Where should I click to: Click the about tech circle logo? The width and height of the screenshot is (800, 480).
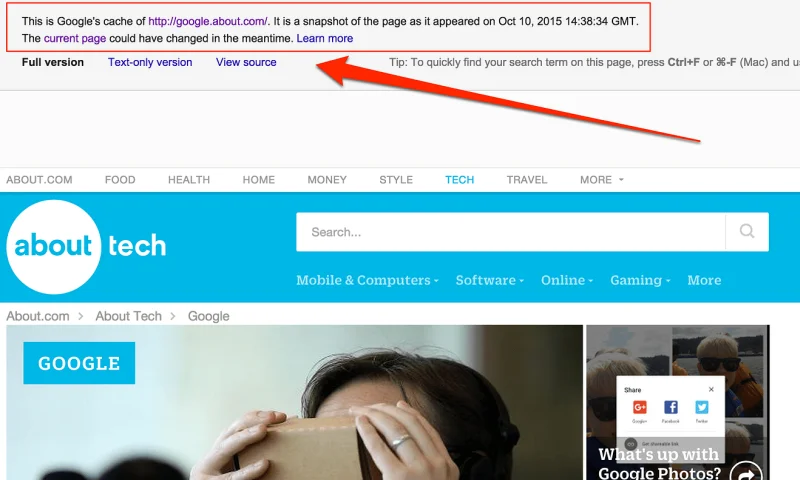[54, 246]
